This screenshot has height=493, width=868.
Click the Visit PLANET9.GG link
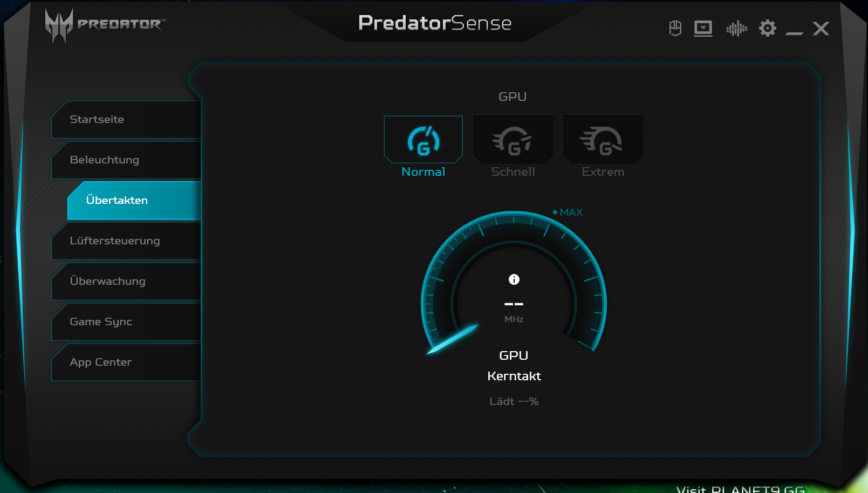point(740,489)
